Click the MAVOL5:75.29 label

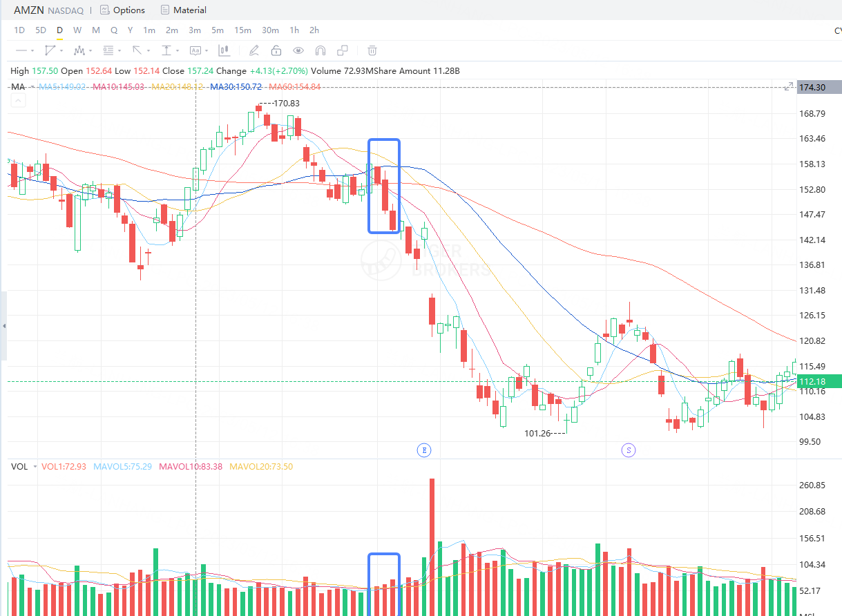tap(122, 466)
